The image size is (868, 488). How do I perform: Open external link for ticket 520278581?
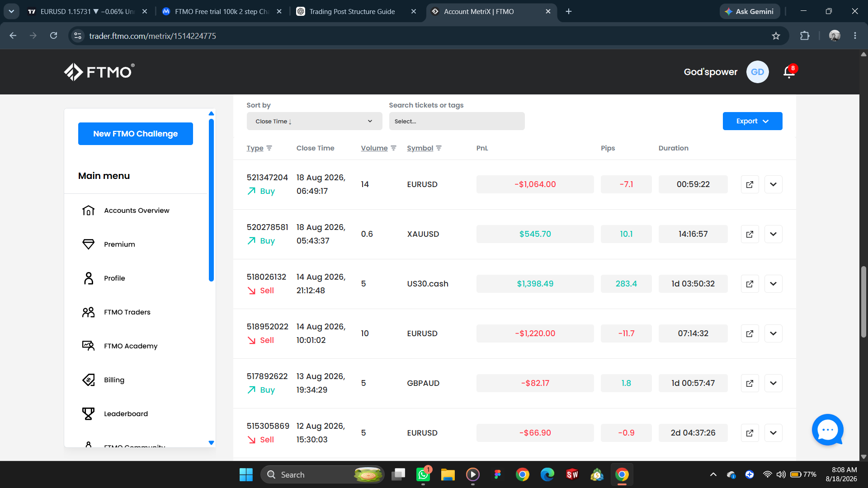pyautogui.click(x=750, y=234)
